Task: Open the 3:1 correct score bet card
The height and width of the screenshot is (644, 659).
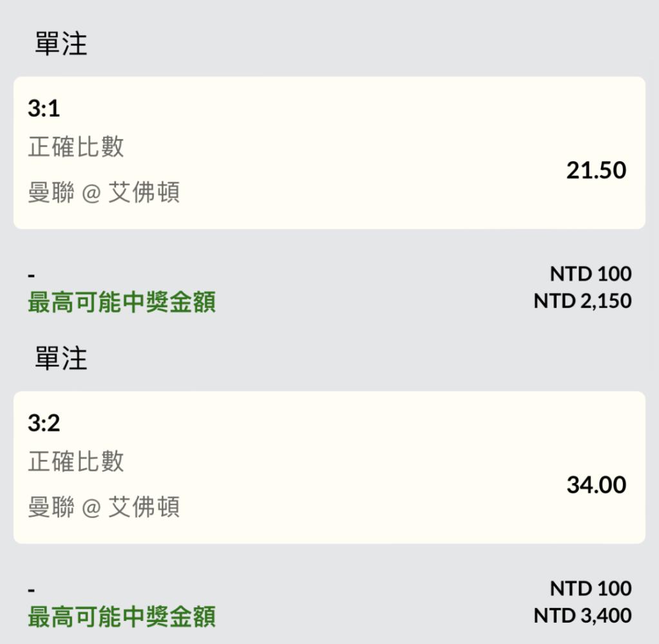Action: 329,153
